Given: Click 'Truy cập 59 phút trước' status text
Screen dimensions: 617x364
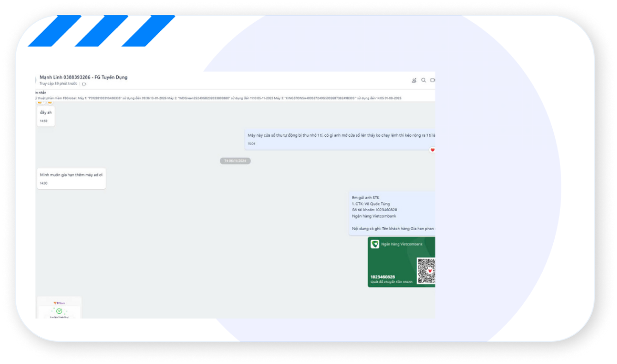Looking at the screenshot, I should 58,84.
